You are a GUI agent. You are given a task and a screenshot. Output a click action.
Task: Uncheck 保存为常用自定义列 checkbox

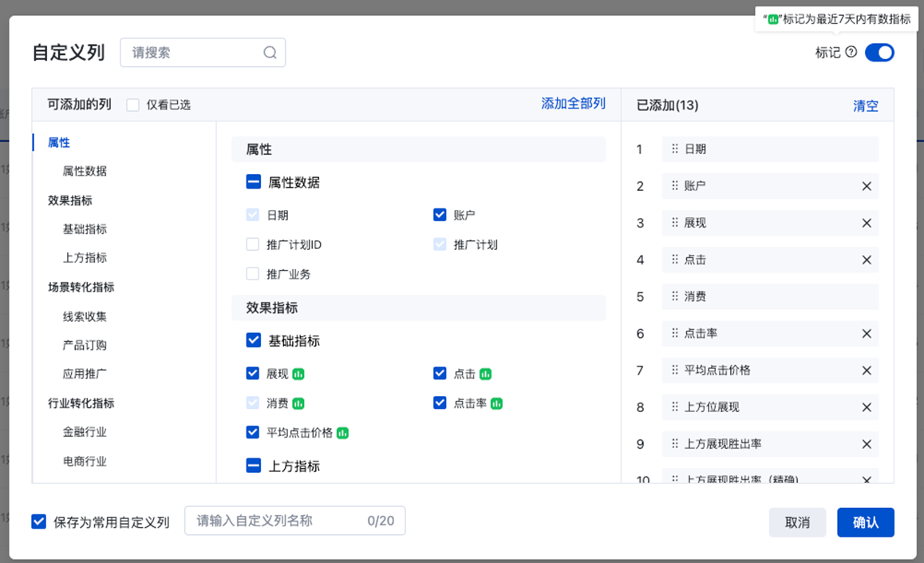pyautogui.click(x=38, y=521)
